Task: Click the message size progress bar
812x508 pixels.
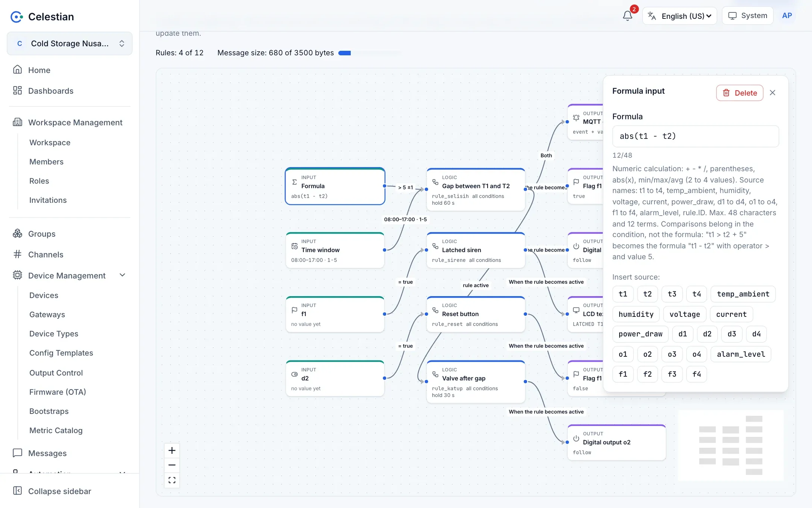Action: [370, 53]
